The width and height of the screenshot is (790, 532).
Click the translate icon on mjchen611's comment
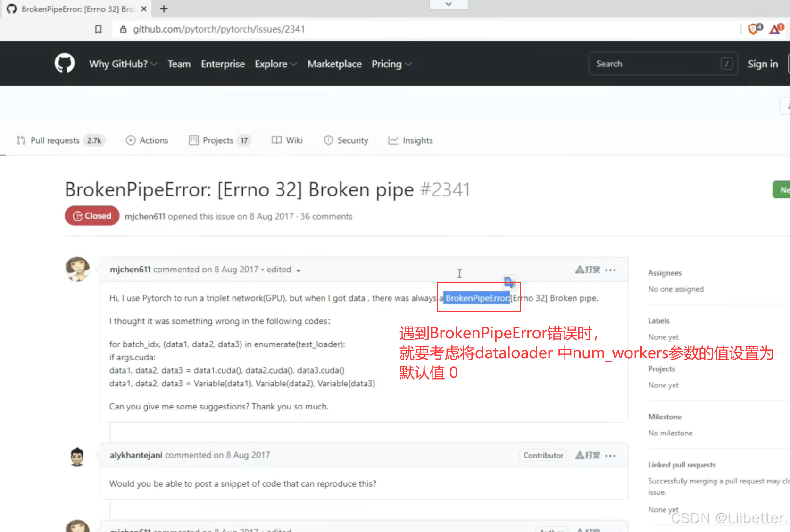(588, 270)
